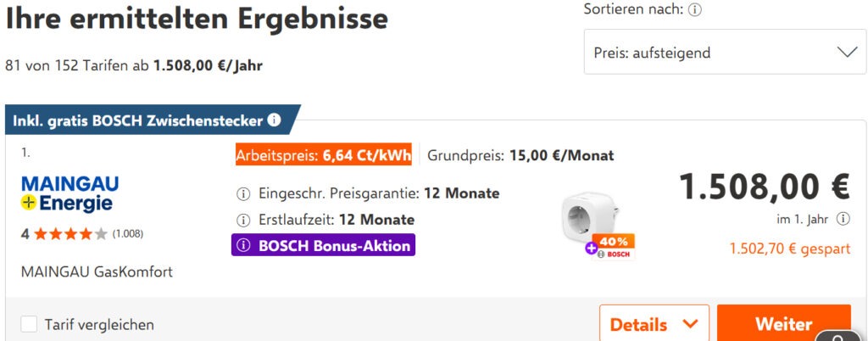Open the (1.008) reviews count link

point(128,233)
